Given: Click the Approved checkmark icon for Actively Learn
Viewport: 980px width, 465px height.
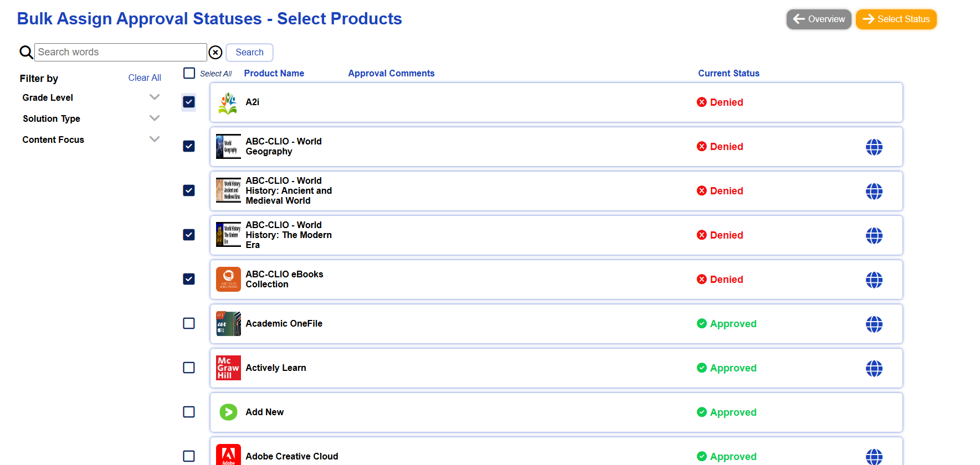Looking at the screenshot, I should tap(702, 368).
